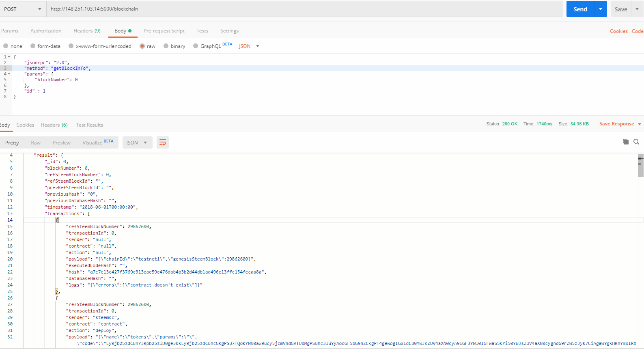Click the hash value line in response

(166, 272)
